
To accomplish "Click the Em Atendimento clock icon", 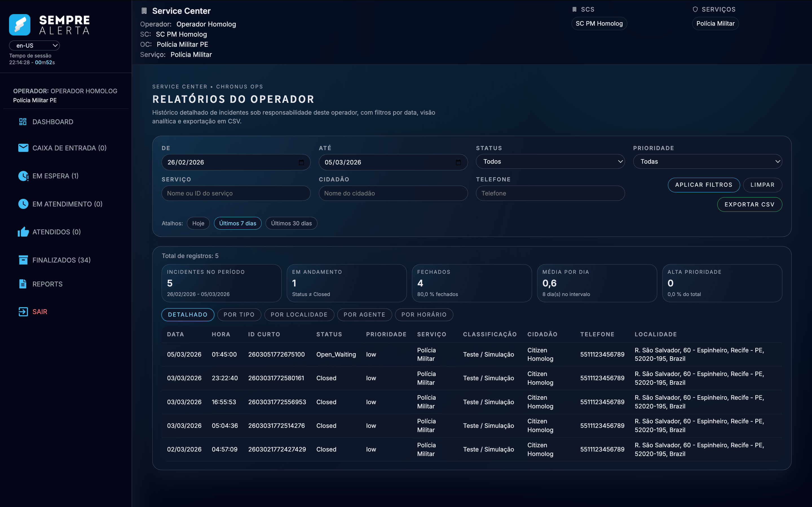I will (23, 204).
